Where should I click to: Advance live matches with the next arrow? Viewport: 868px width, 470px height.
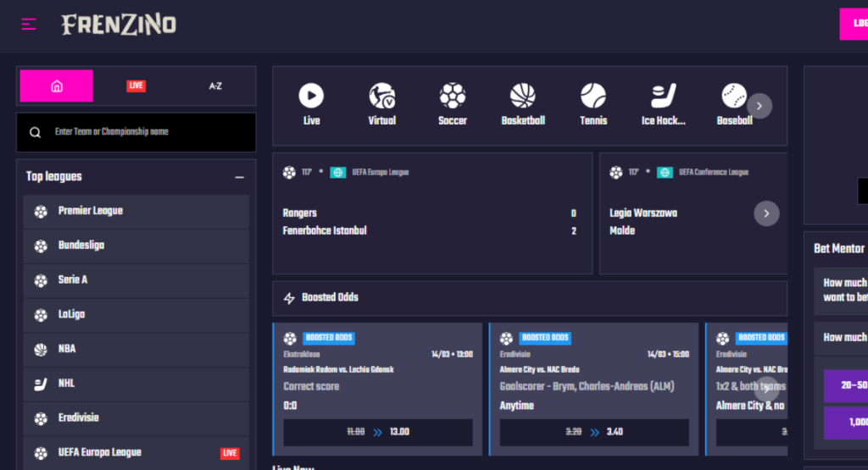(766, 213)
